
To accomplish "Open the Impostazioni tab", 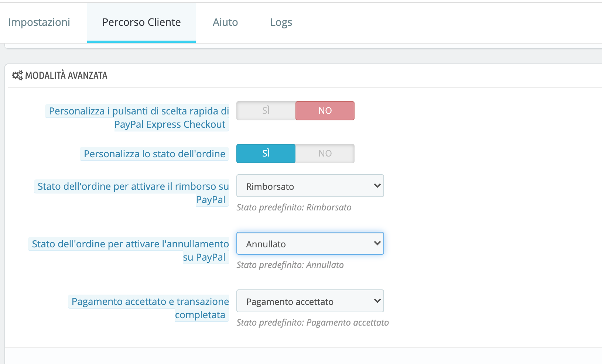I will [x=39, y=23].
